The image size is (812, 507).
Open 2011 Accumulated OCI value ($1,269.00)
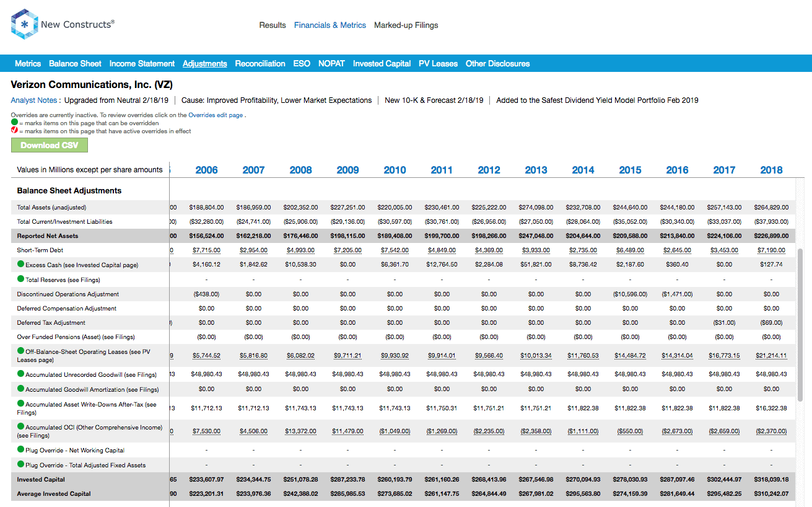pos(442,431)
